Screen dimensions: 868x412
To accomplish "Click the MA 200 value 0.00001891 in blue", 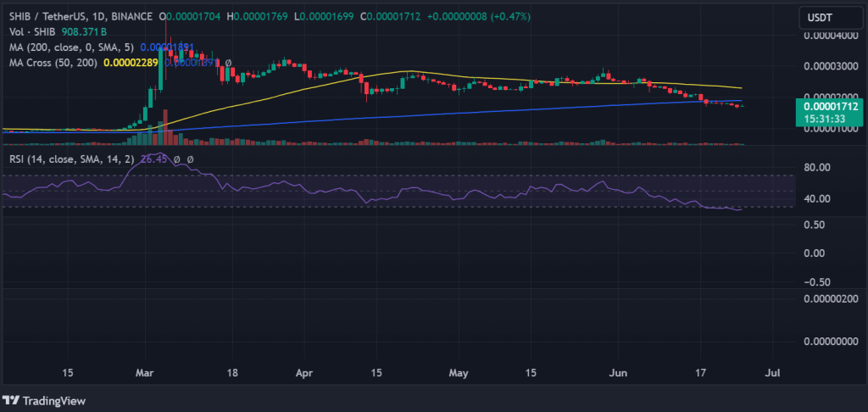I will pos(167,47).
